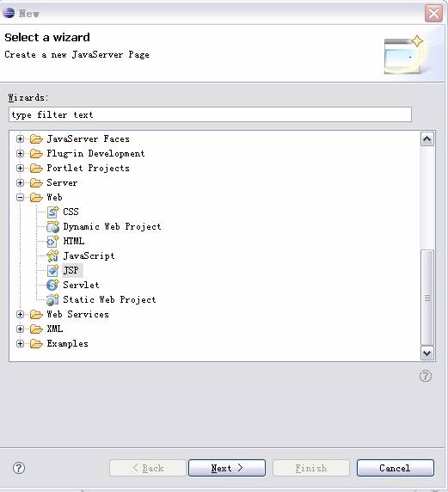Expand the XML folder
The image size is (448, 492).
20,329
